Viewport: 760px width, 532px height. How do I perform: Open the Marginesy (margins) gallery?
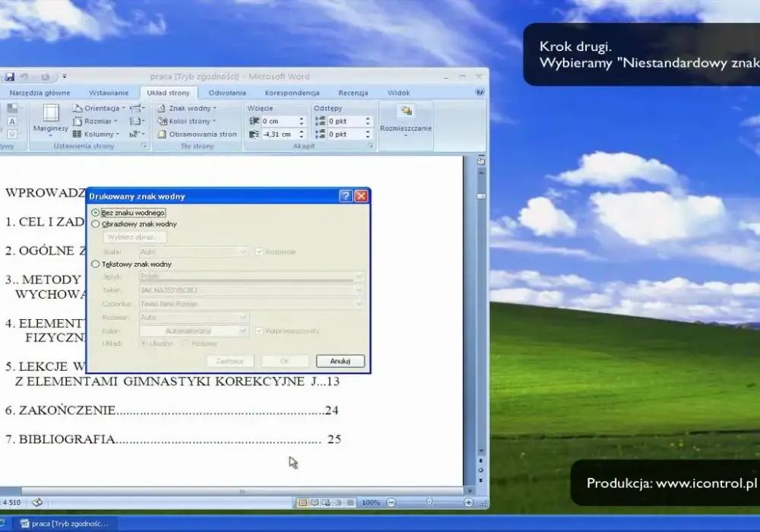pos(50,120)
